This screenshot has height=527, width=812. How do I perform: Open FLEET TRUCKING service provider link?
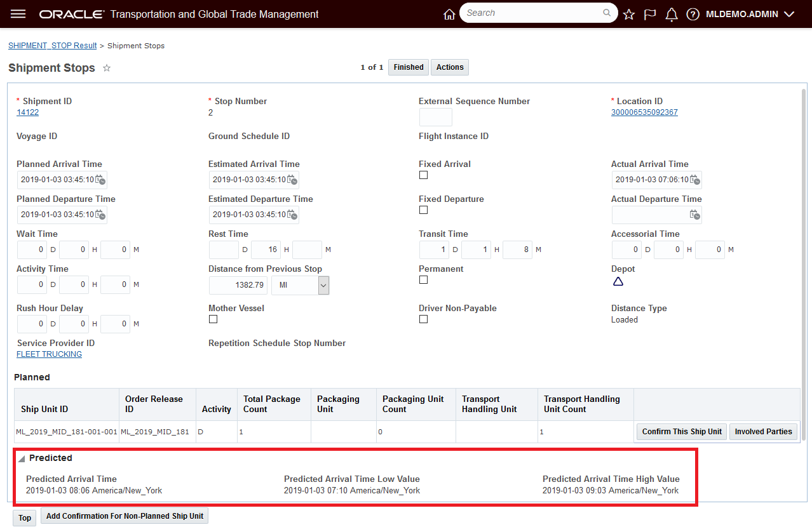coord(49,354)
